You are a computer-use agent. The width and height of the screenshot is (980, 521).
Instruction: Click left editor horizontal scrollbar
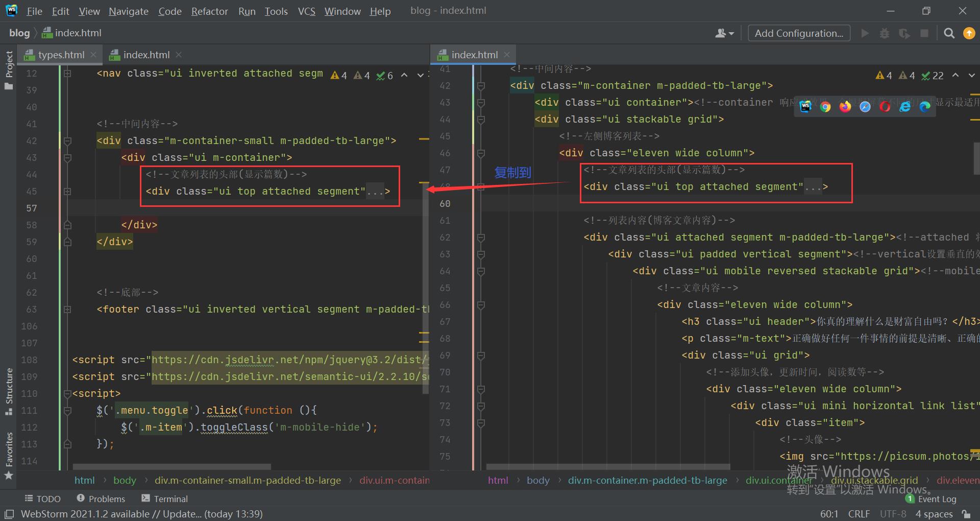click(x=172, y=467)
